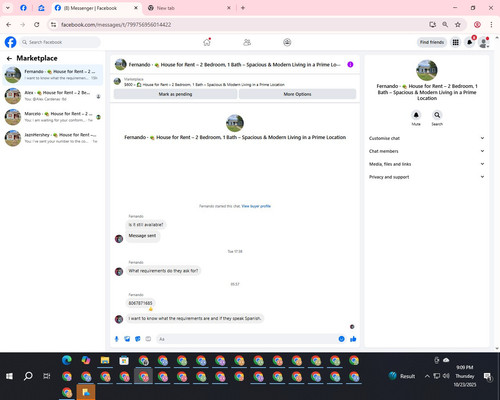Open Groups icon in top navigation
Viewport: 500px width, 400px height.
point(287,42)
